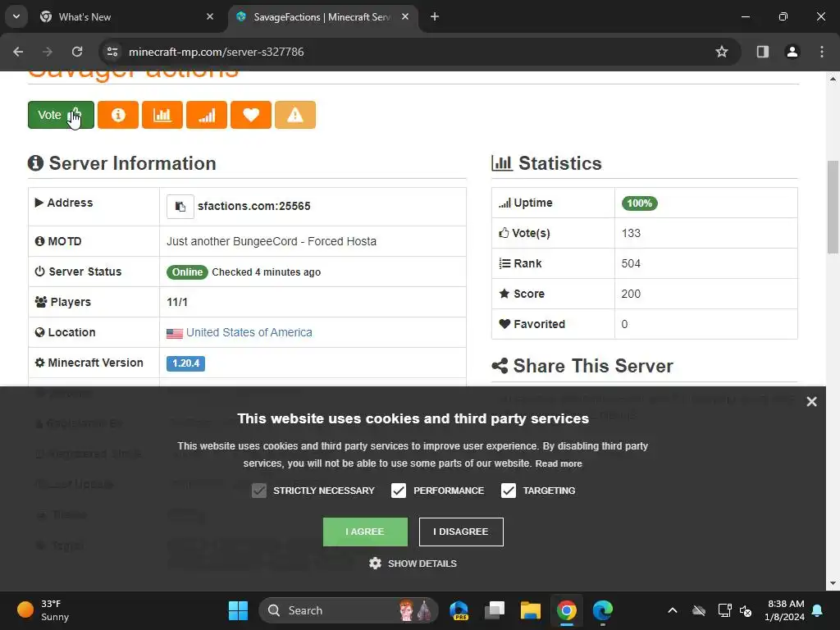Open the tab search dropdown arrow
Screen dimensions: 840x630
coord(16,16)
